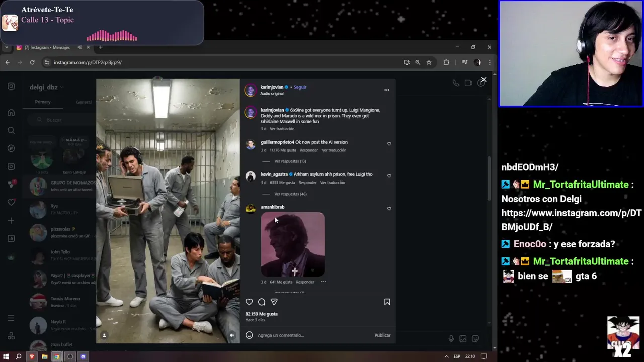Like guillermoprieto4's comment
The width and height of the screenshot is (644, 362).
click(389, 144)
